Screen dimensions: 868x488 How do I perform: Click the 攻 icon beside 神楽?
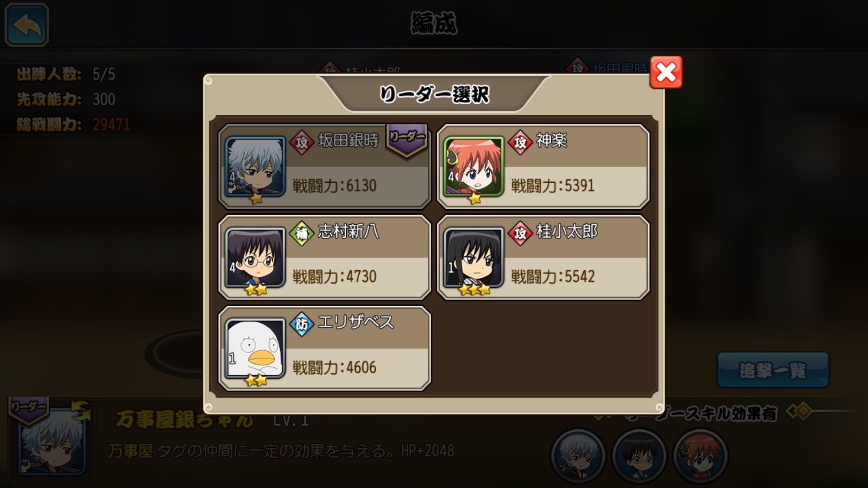[x=520, y=142]
